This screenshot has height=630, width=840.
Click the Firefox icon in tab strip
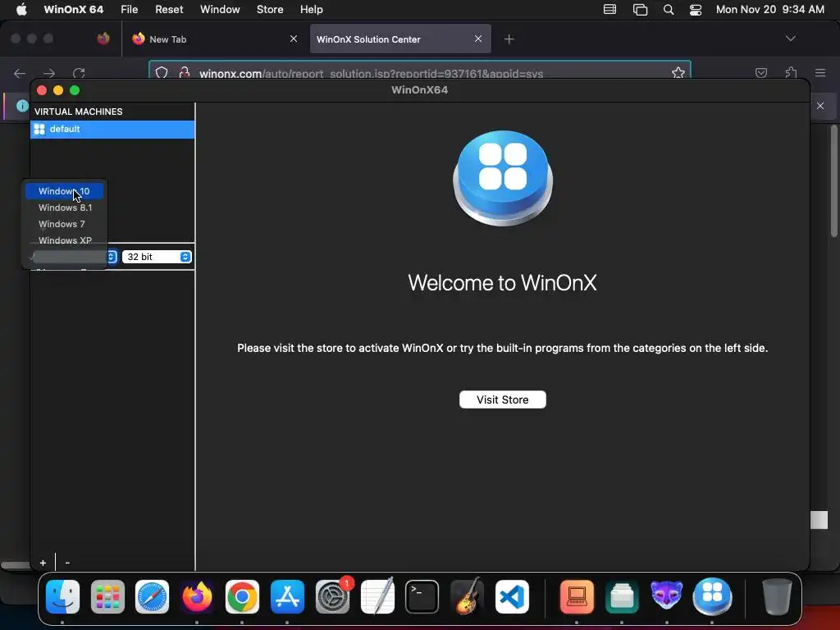[103, 39]
